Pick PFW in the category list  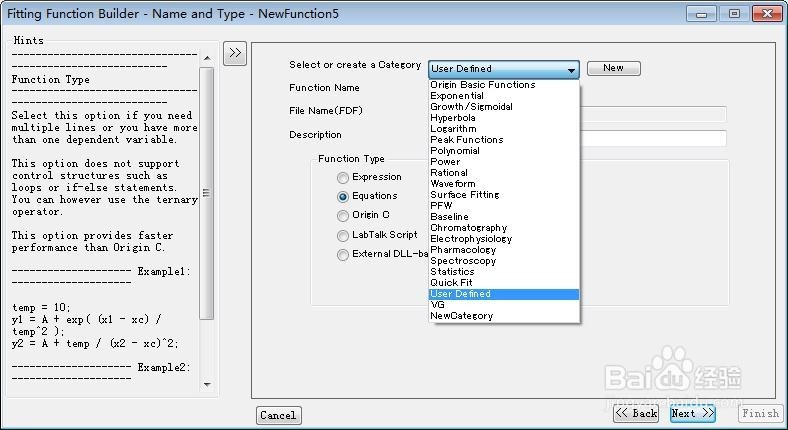pyautogui.click(x=504, y=206)
